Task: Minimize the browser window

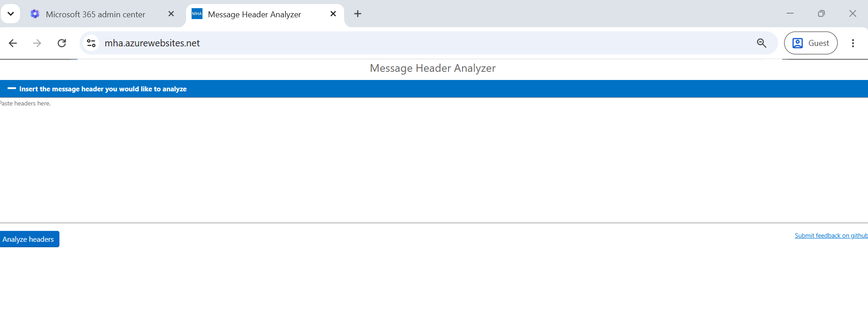Action: coord(790,14)
